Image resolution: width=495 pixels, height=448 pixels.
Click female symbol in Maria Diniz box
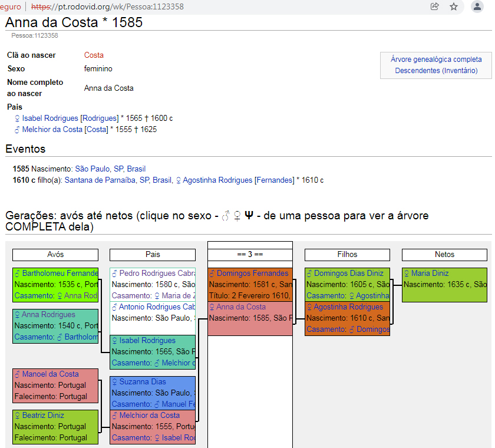407,274
